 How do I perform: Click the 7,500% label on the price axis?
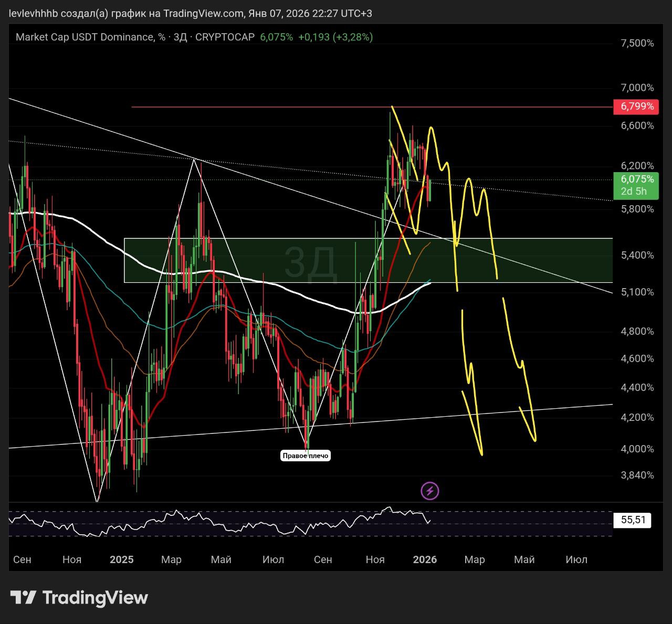pos(637,43)
